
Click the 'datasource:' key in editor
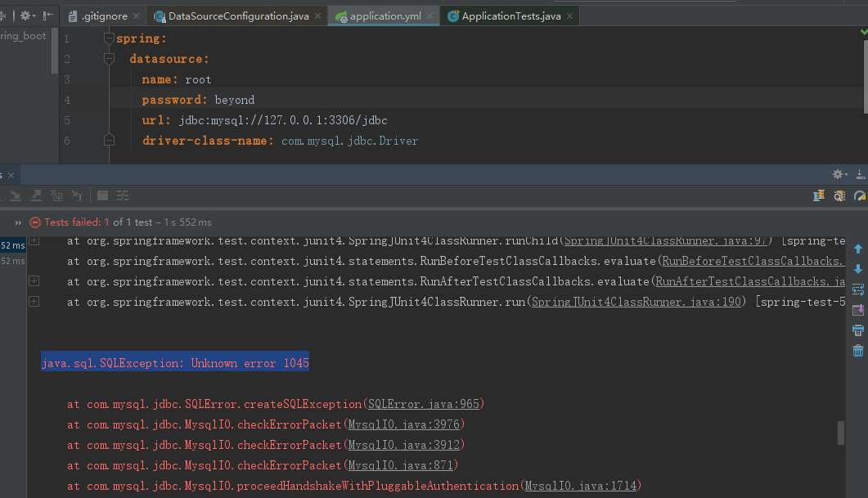point(169,59)
